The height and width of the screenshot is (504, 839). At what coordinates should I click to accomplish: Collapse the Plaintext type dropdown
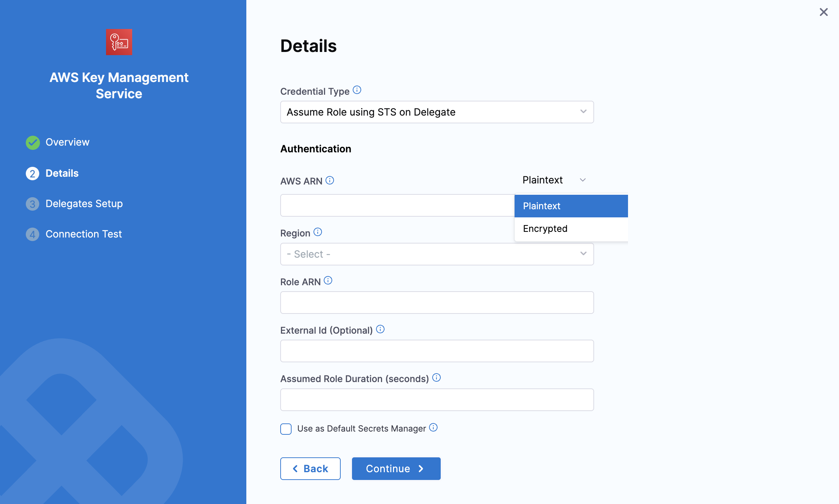tap(554, 180)
